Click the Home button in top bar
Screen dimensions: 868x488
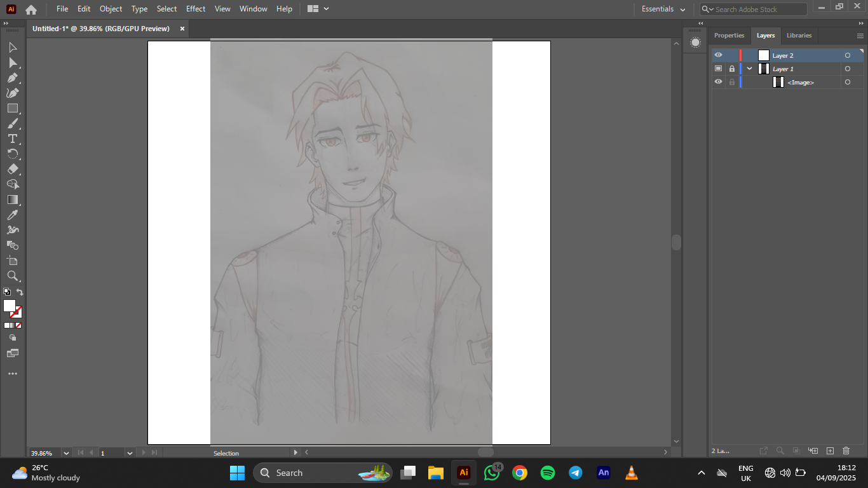31,9
